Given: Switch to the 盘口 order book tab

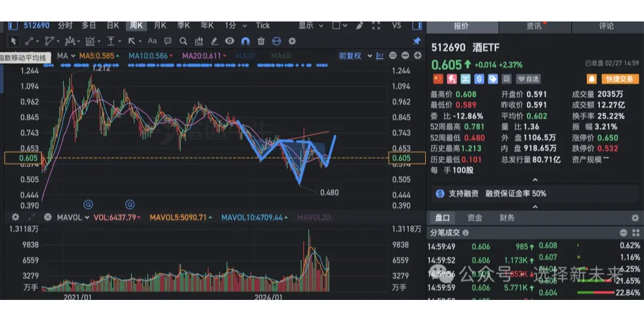Looking at the screenshot, I should 442,218.
